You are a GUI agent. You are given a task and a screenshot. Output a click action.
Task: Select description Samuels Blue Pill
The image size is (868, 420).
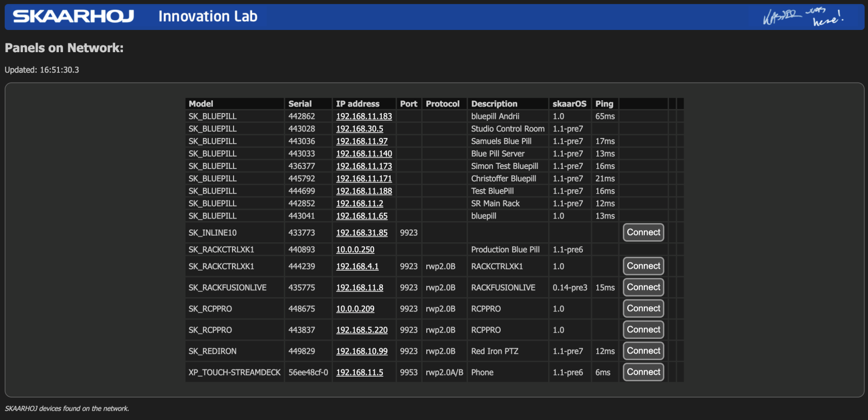tap(501, 141)
